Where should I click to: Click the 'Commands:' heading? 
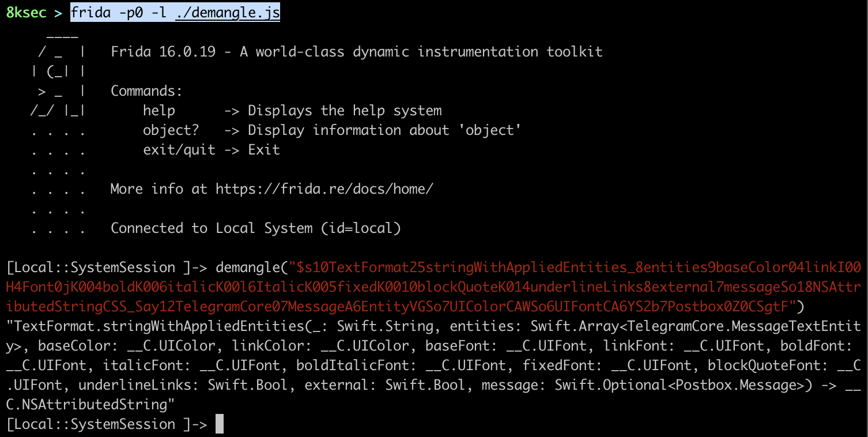(x=146, y=91)
